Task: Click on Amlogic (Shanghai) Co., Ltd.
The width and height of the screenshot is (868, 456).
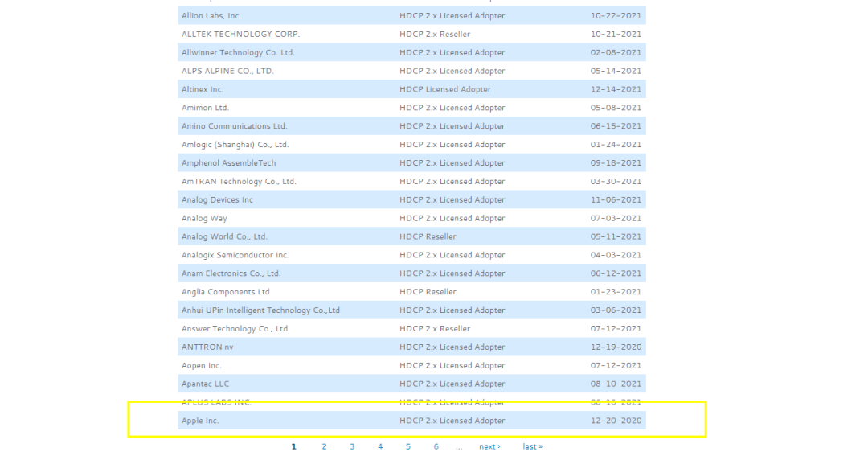Action: 235,145
